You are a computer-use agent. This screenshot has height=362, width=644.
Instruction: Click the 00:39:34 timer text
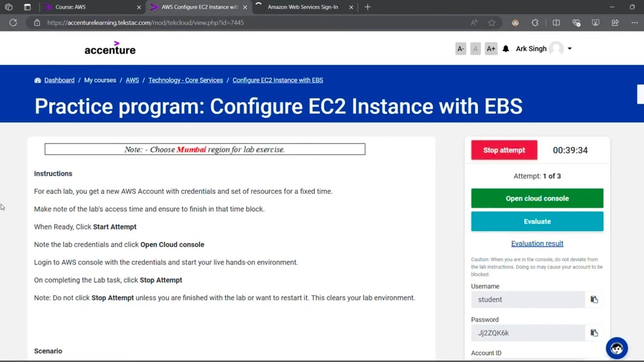click(570, 150)
